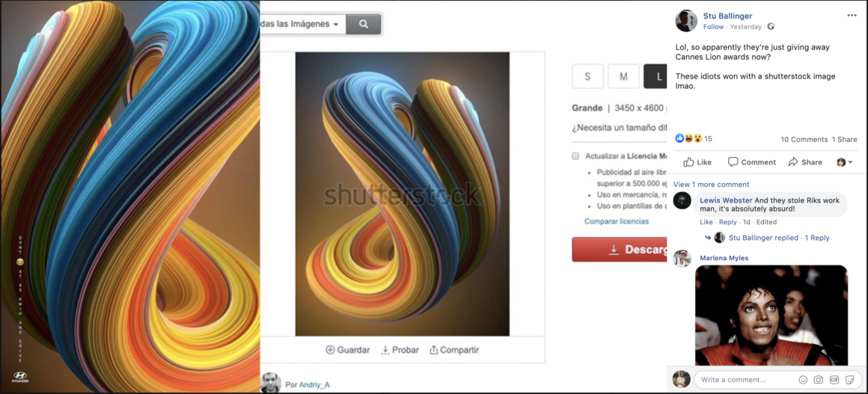Add a sticker to the comment

point(849,380)
